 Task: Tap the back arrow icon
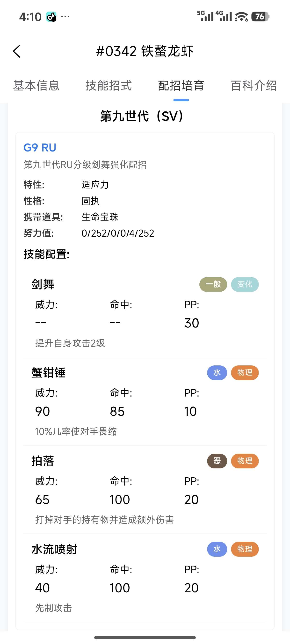tap(17, 51)
